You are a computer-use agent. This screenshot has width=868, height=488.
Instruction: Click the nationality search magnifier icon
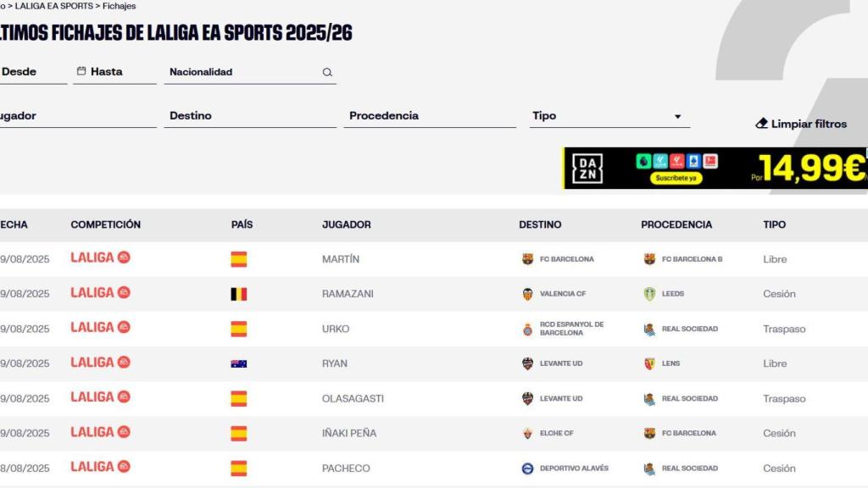327,72
